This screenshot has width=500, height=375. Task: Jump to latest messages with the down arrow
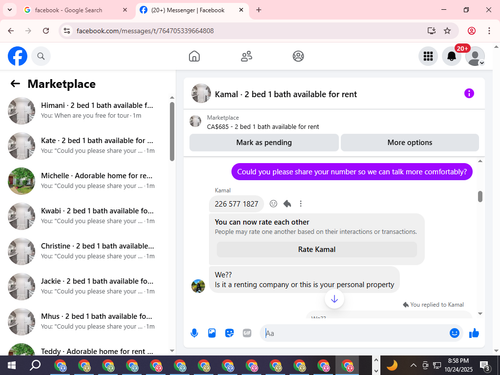point(334,299)
